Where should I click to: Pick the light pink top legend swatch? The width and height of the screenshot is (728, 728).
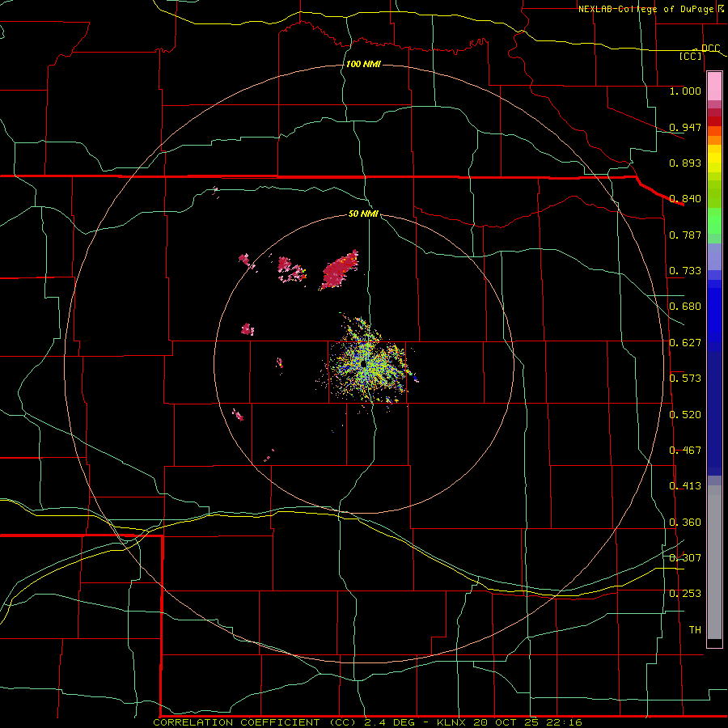pos(714,87)
